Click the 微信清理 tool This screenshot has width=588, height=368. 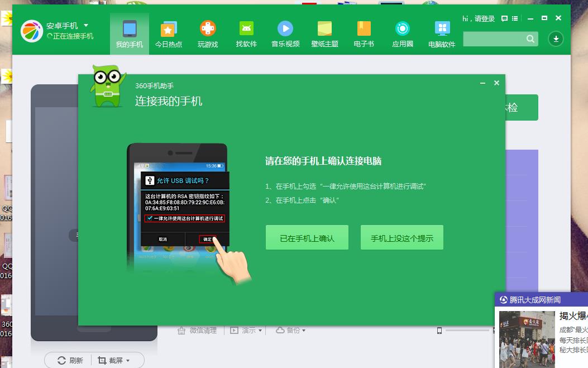pyautogui.click(x=197, y=331)
